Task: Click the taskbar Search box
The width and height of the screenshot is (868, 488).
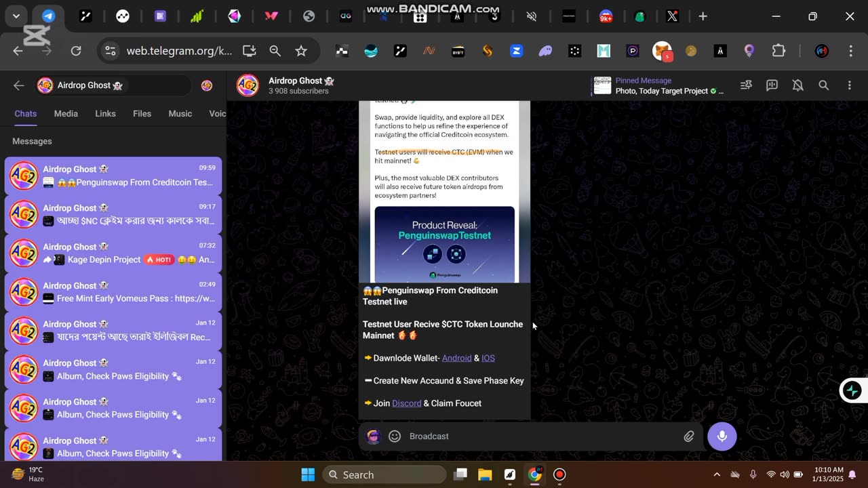Action: (384, 474)
